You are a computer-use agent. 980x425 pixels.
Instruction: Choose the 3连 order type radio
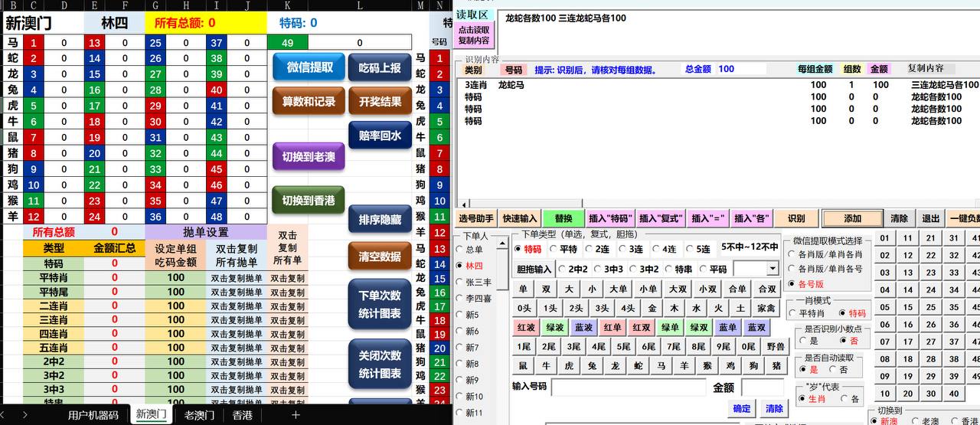tap(632, 249)
